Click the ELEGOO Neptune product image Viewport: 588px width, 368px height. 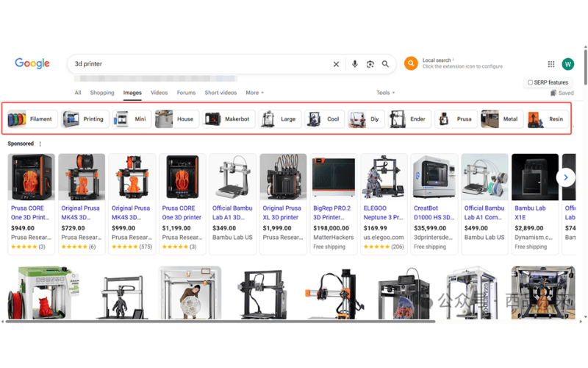384,177
